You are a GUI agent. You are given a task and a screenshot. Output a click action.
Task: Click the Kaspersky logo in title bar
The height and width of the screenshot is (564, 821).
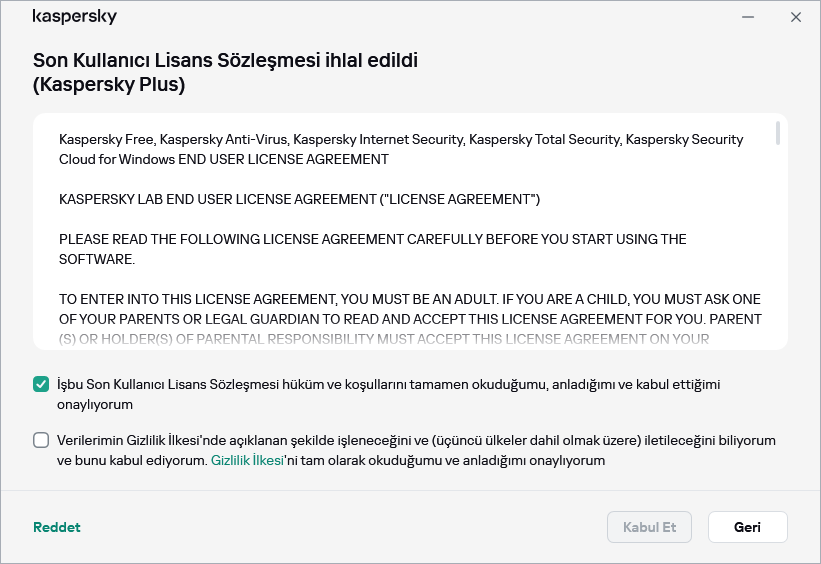point(74,17)
